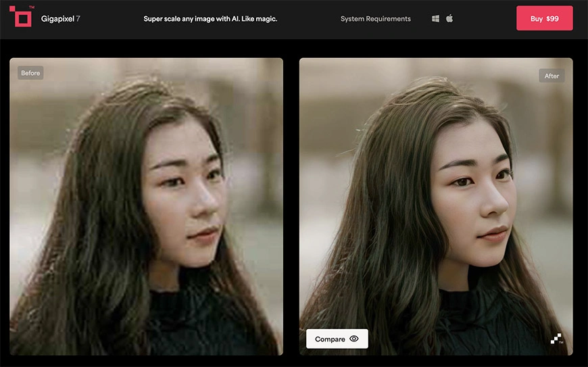The height and width of the screenshot is (367, 588).
Task: Select the Windows platform icon
Action: (435, 18)
